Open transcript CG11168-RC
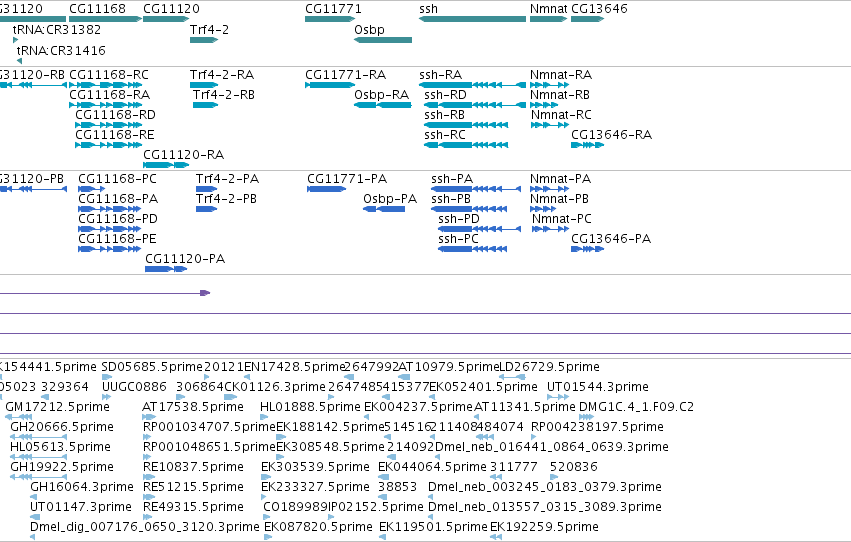This screenshot has height=542, width=851. tap(109, 74)
